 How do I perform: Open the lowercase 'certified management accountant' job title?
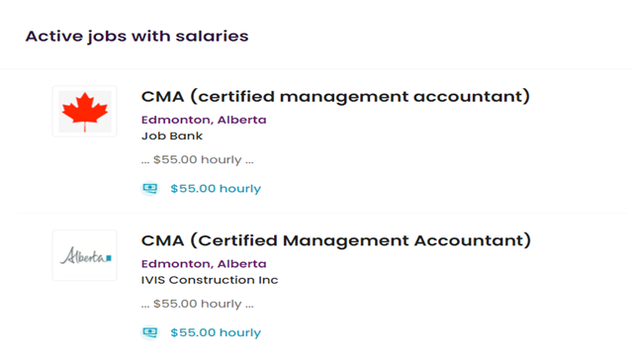(335, 97)
